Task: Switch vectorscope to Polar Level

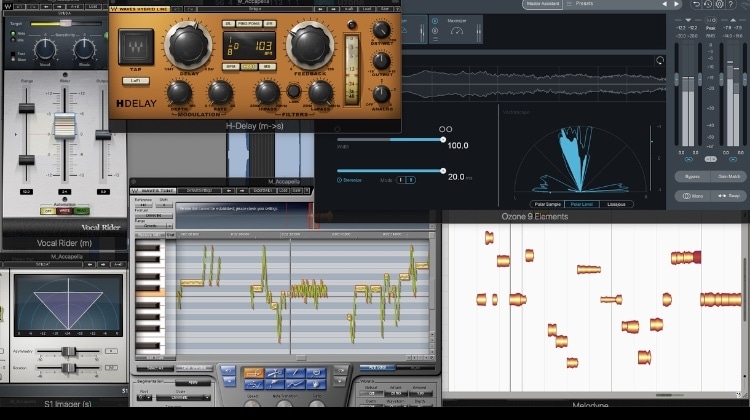Action: click(582, 204)
